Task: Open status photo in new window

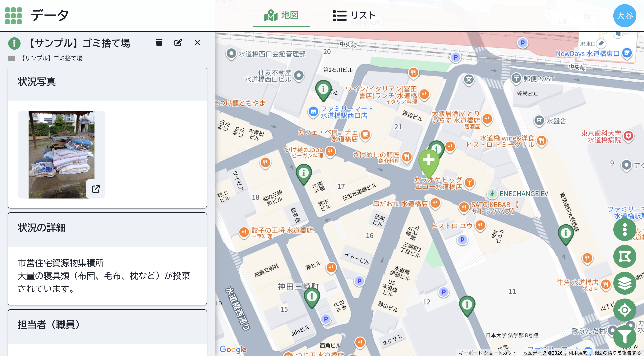Action: point(96,189)
